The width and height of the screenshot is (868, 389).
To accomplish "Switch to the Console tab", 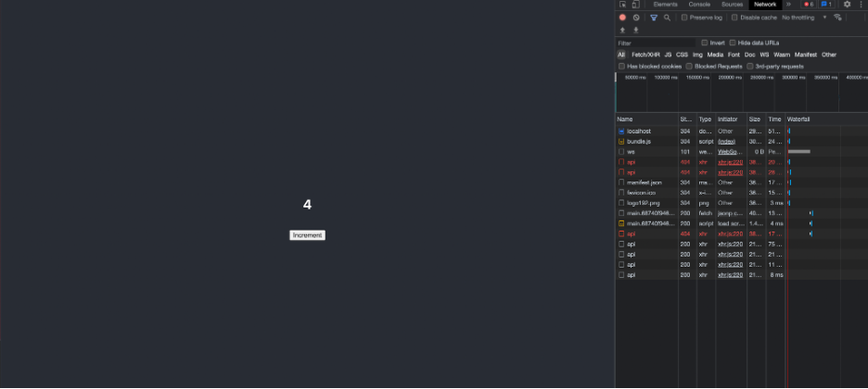I will click(699, 5).
